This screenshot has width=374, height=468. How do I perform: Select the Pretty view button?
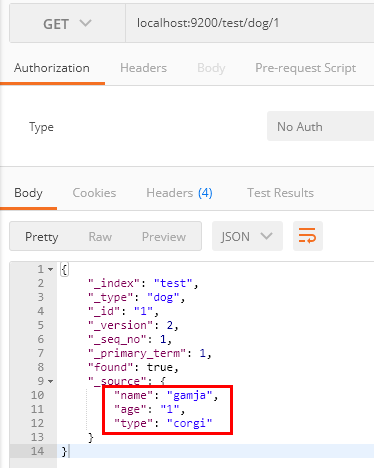42,237
